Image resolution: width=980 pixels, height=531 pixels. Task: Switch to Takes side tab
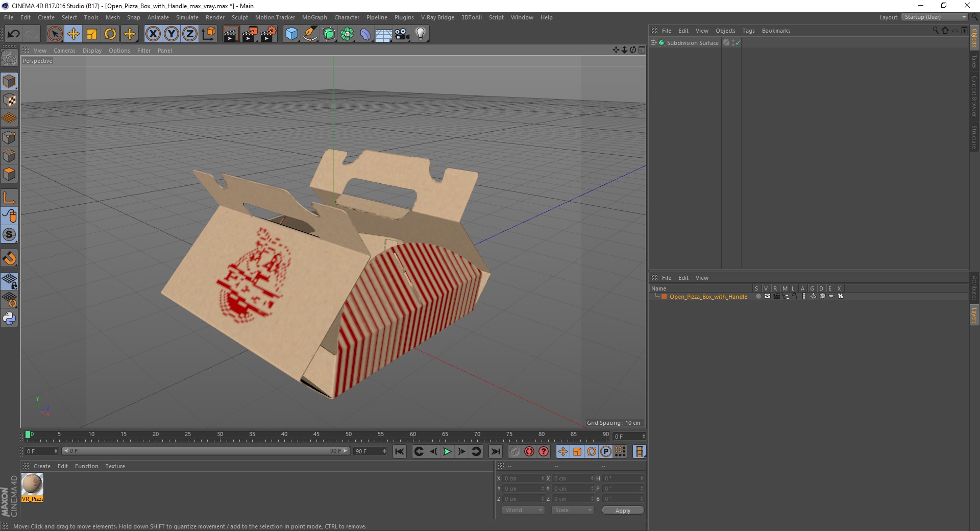tap(974, 61)
